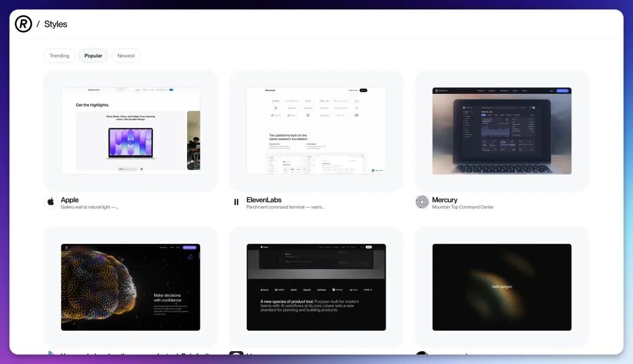Open the ElevenLabs website preview thumbnail
This screenshot has width=633, height=364.
316,131
